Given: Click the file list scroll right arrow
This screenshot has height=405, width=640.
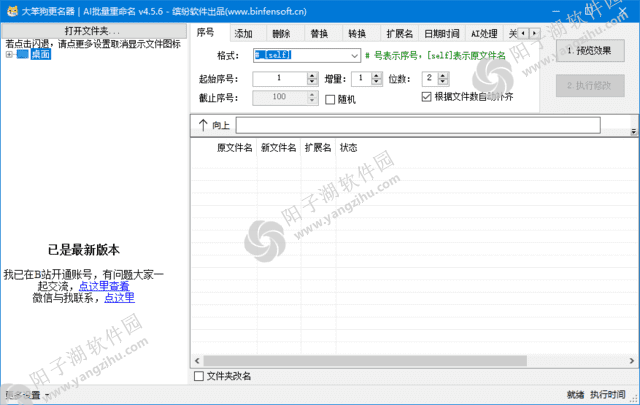Looking at the screenshot, I should [631, 361].
